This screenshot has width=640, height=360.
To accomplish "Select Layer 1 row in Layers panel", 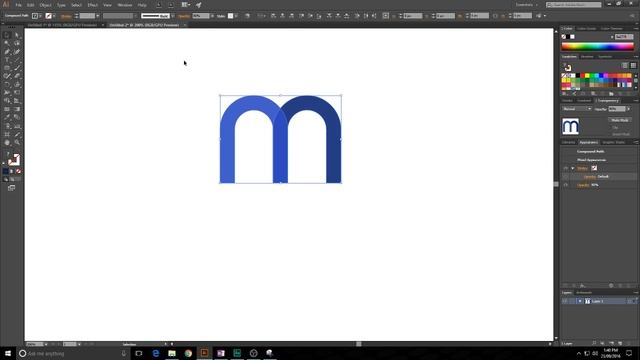I will (x=598, y=301).
